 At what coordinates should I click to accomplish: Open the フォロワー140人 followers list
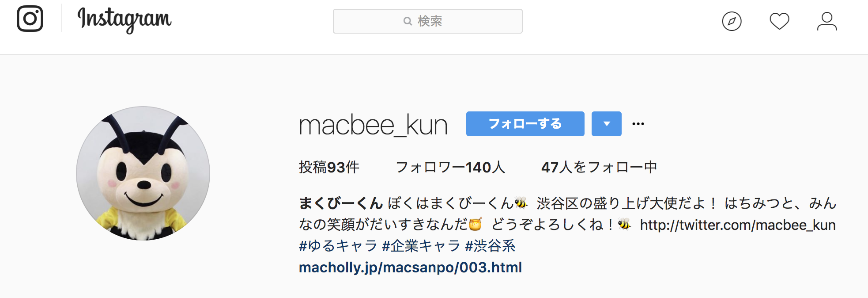click(450, 167)
